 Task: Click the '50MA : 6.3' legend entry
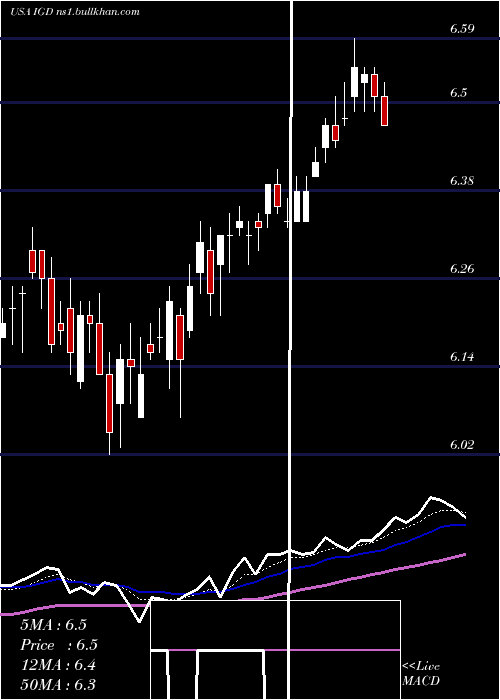[x=58, y=684]
